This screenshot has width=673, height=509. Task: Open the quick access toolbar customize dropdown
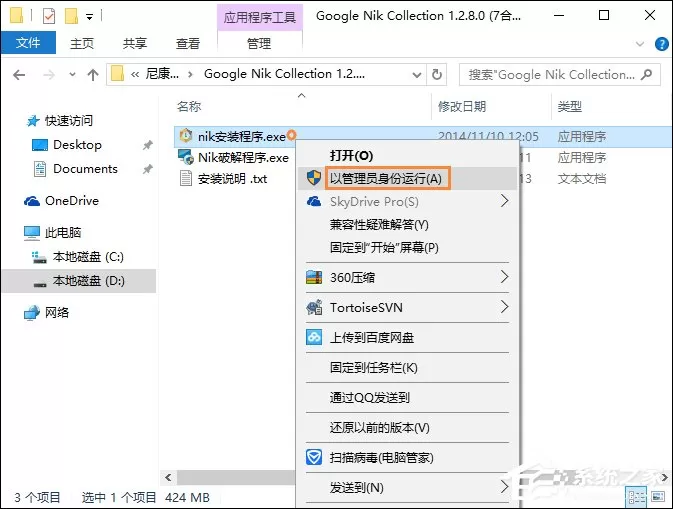tap(89, 17)
